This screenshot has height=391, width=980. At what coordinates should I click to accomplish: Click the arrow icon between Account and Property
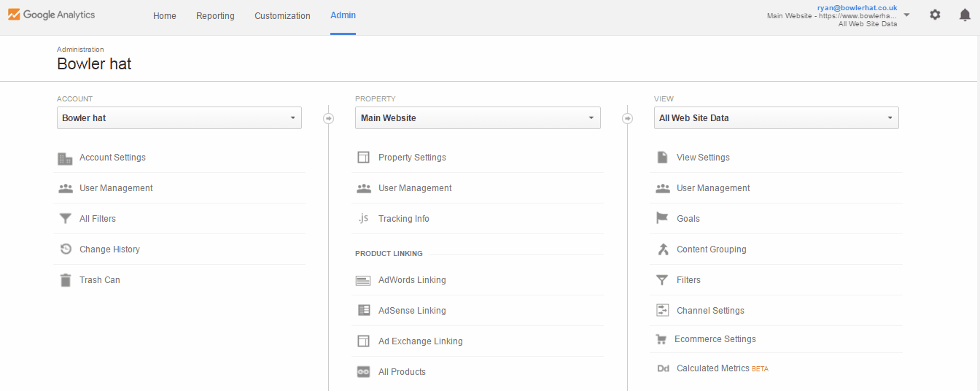tap(328, 118)
